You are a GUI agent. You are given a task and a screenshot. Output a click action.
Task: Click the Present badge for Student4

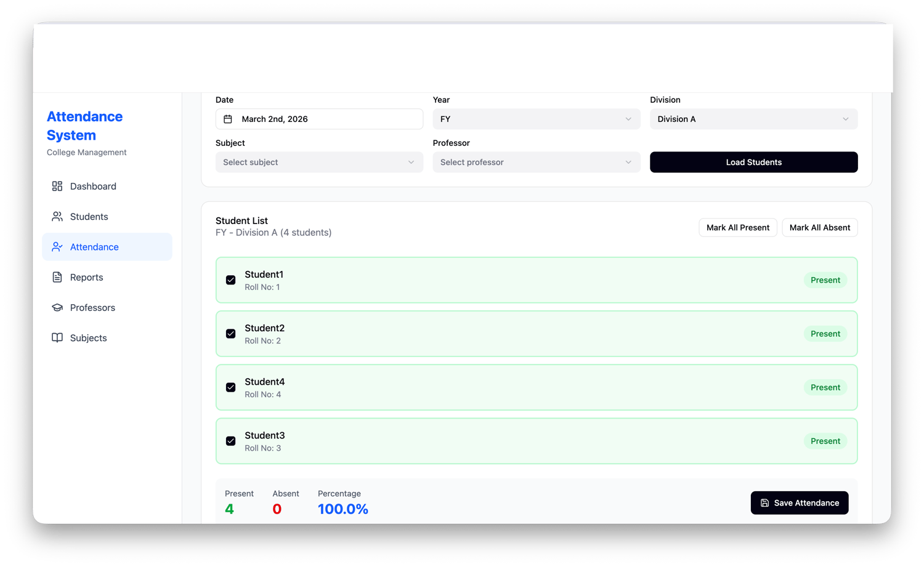click(825, 387)
